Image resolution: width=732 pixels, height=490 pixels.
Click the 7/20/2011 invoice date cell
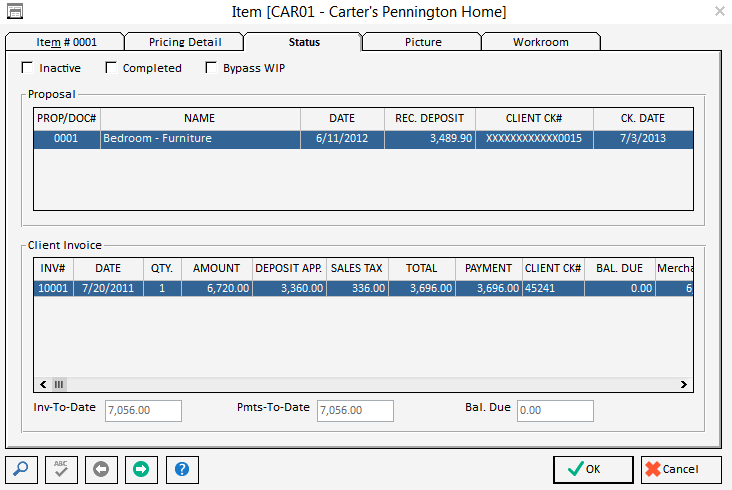108,288
